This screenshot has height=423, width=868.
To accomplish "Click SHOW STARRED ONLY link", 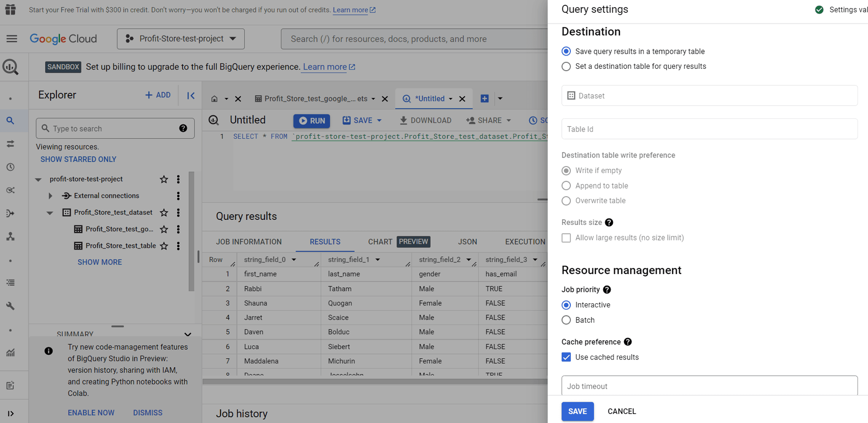I will tap(78, 159).
